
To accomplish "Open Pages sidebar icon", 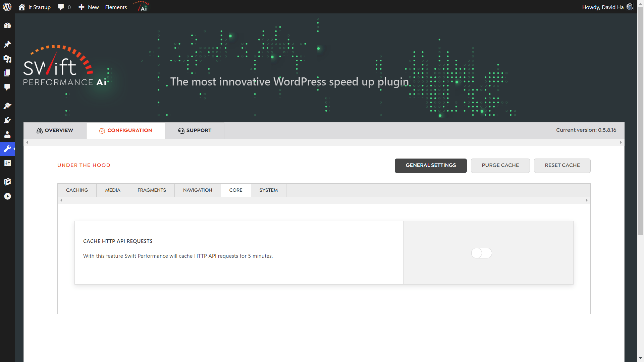I will click(x=7, y=73).
